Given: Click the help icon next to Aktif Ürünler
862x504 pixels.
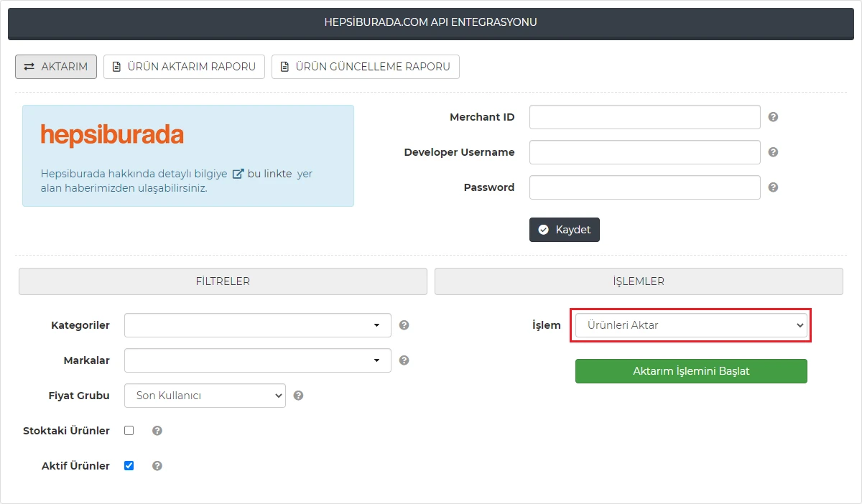Looking at the screenshot, I should pyautogui.click(x=157, y=465).
